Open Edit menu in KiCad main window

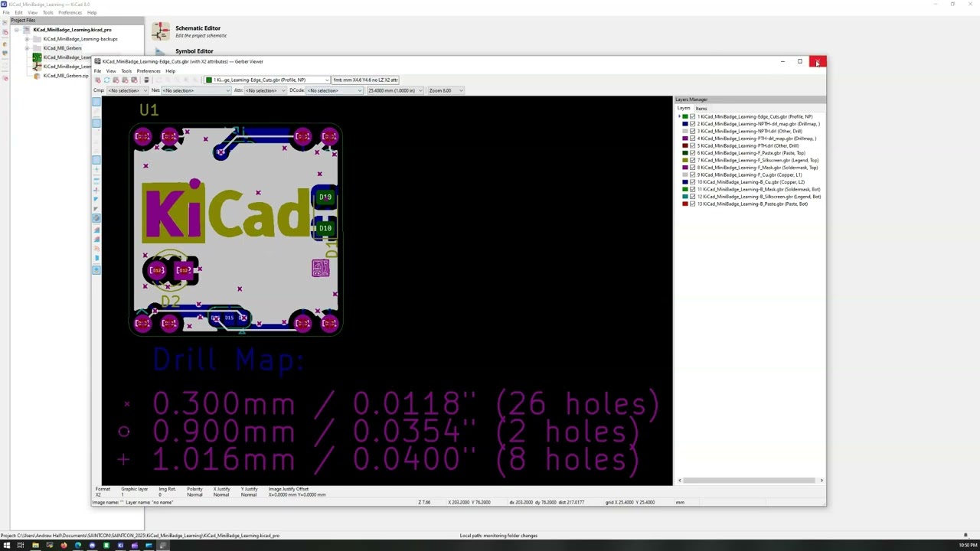(18, 13)
